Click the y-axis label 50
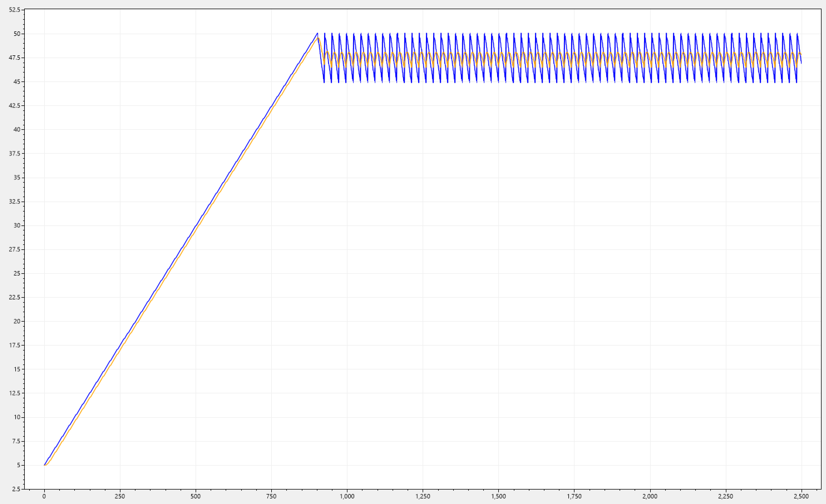The width and height of the screenshot is (826, 504). 17,34
